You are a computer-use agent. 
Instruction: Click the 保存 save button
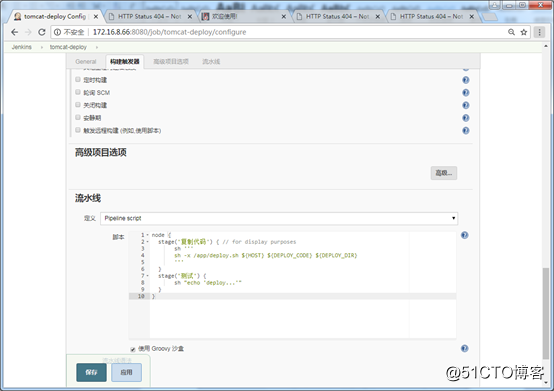[x=91, y=372]
